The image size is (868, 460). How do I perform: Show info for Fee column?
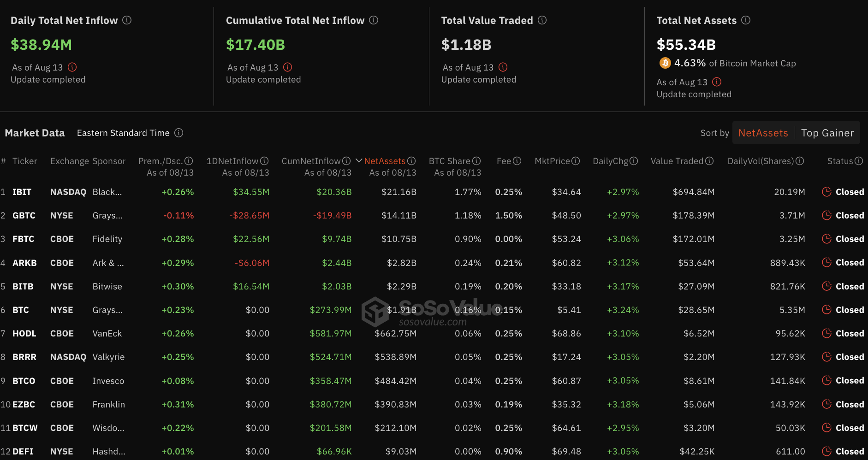pyautogui.click(x=517, y=161)
